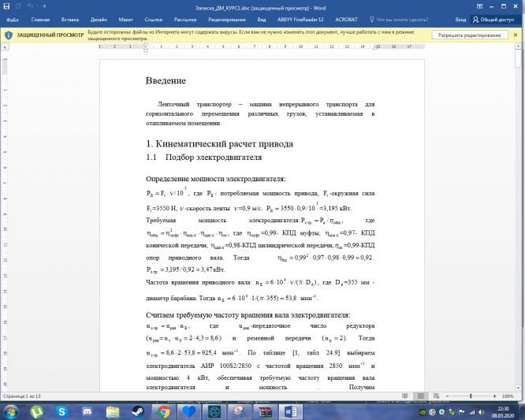Click the line 'Определение мощности электродвигателя:'

tap(216, 179)
